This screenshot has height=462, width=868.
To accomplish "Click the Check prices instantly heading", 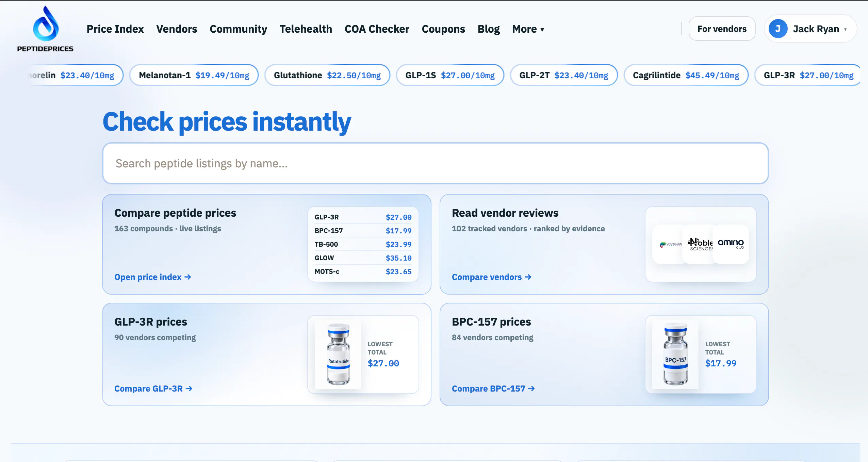I will [x=227, y=122].
